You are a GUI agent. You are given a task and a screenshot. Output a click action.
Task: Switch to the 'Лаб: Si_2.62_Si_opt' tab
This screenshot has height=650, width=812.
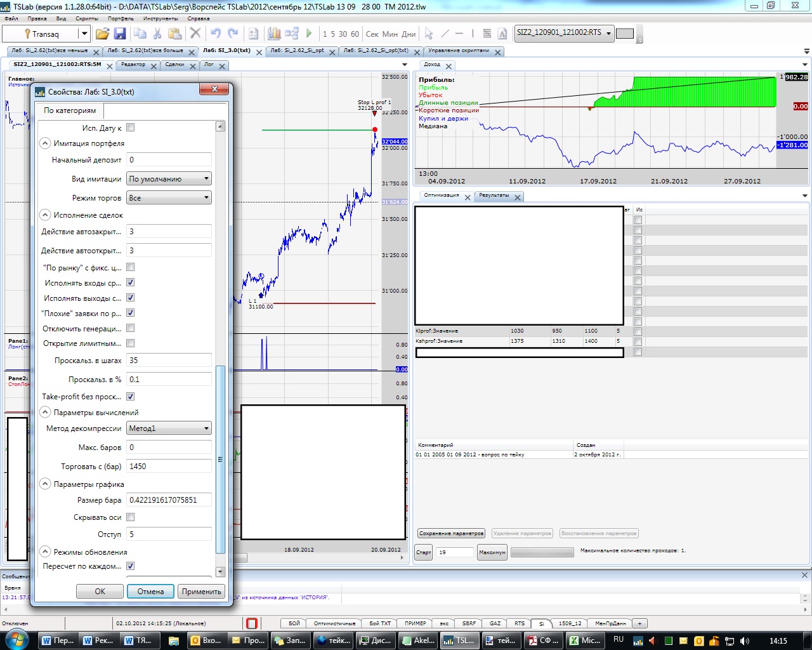coord(297,51)
